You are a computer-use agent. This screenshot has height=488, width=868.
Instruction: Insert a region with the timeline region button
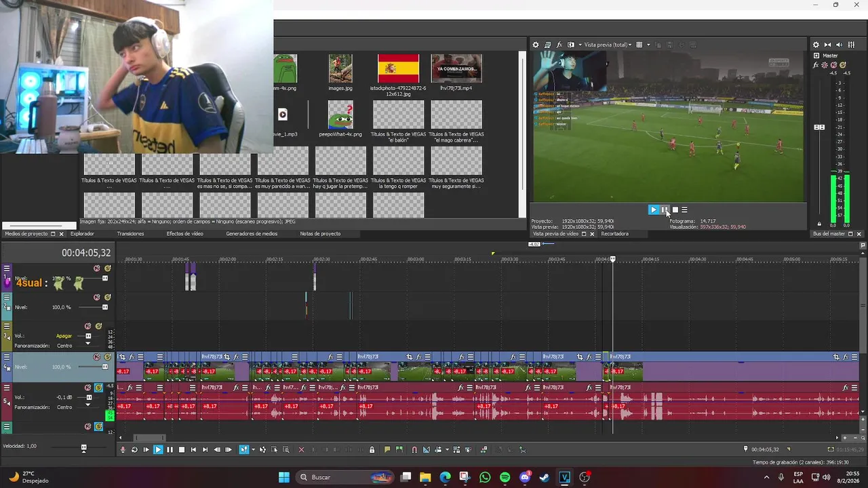pyautogui.click(x=399, y=449)
